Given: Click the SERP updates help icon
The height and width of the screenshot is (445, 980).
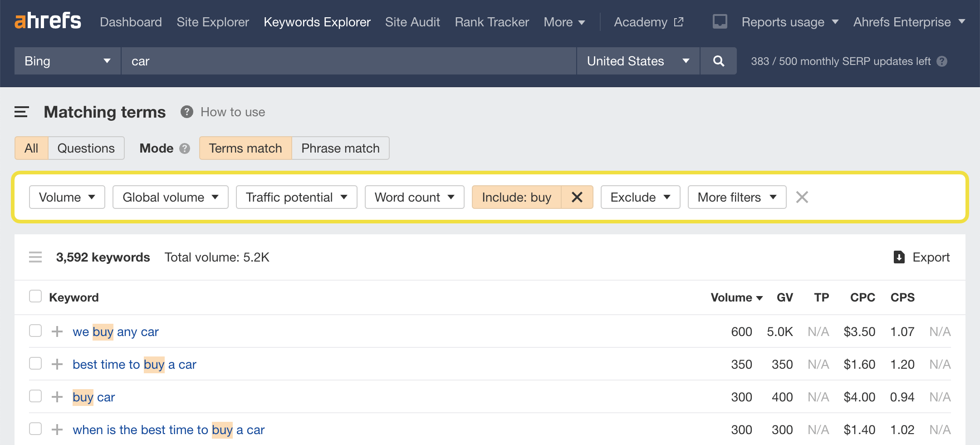Looking at the screenshot, I should click(x=942, y=61).
